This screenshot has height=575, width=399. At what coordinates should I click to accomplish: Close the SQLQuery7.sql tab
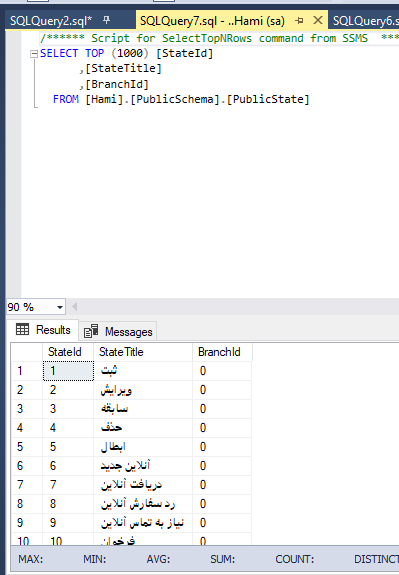[x=318, y=20]
